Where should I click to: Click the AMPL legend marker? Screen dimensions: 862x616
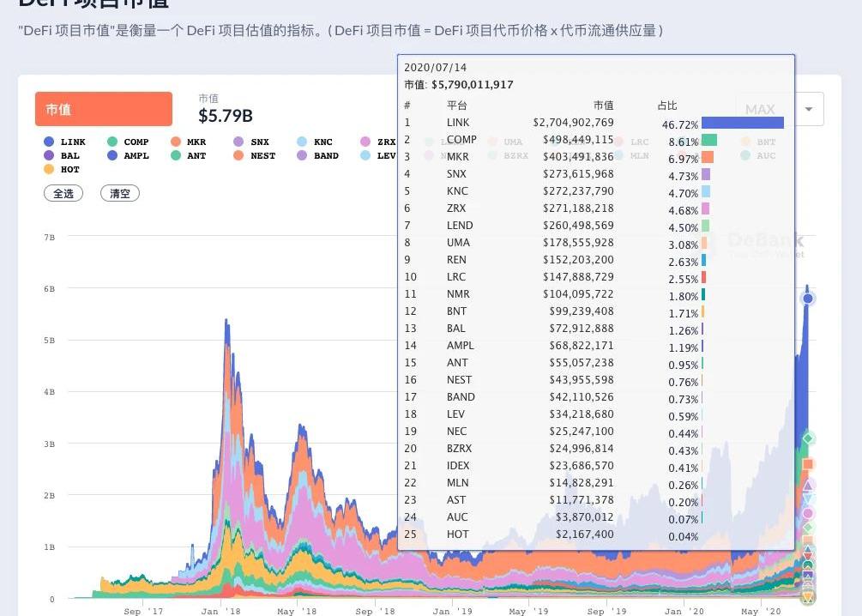point(113,156)
